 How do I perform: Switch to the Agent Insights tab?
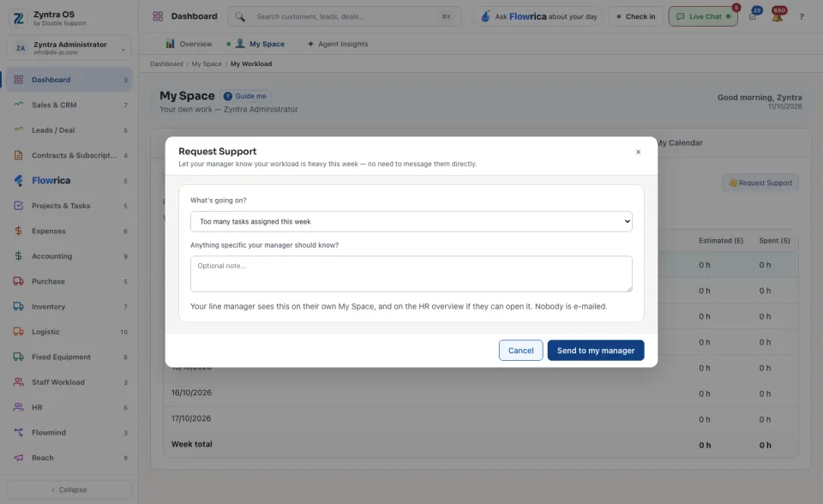[338, 44]
